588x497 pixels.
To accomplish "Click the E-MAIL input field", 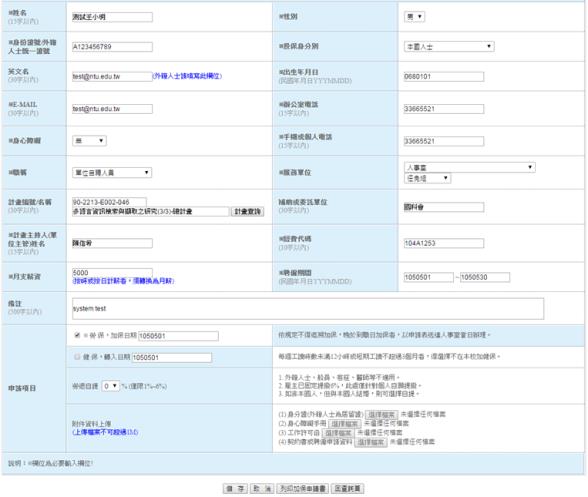I will 112,109.
